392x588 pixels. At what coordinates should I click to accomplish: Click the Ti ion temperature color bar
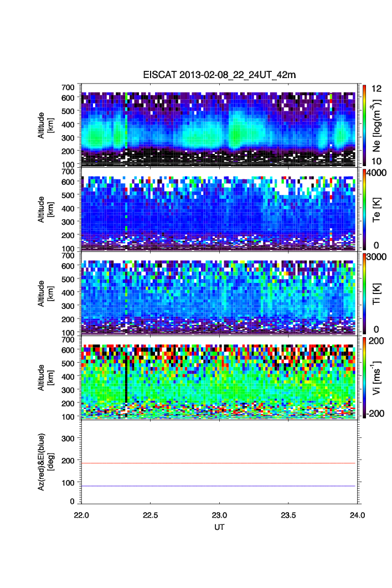coord(364,293)
